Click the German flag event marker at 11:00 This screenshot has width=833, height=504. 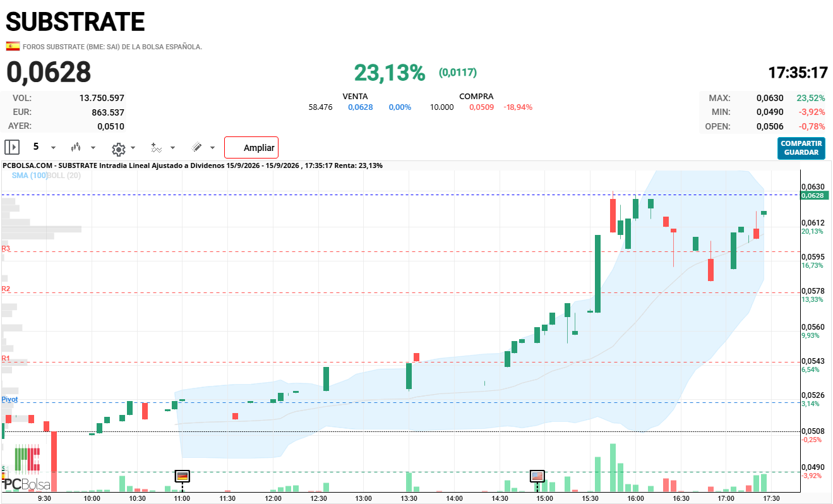click(x=183, y=476)
